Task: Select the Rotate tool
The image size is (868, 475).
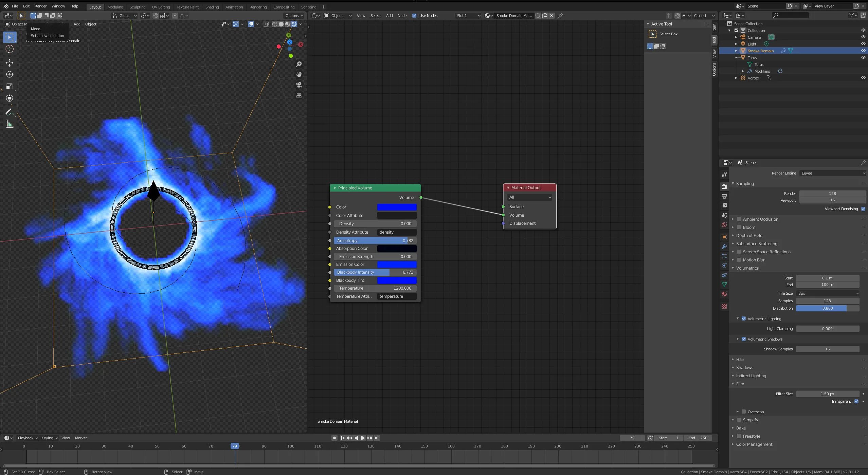Action: 10,74
